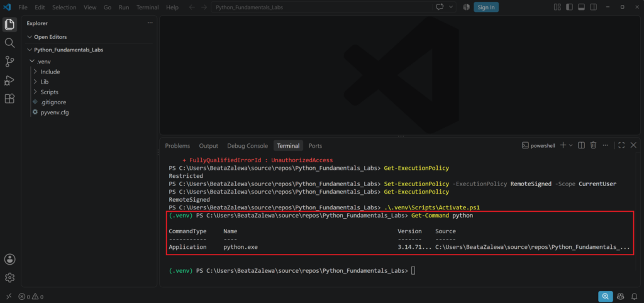Open the Copilot chat icon

[440, 7]
